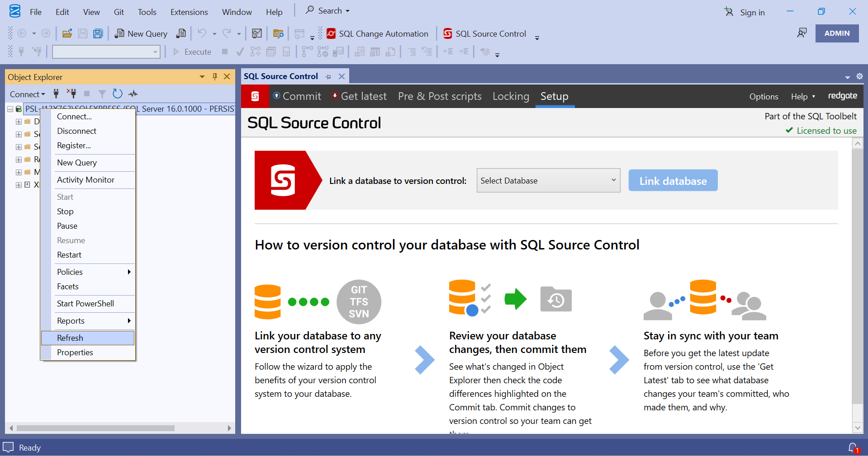Click the red SQL Source Control logo tile
Viewport: 868px width, 456px height.
click(255, 96)
